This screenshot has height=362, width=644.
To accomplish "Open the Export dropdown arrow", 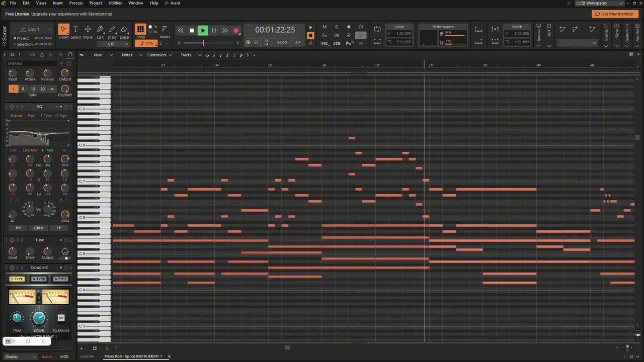I will click(x=49, y=29).
